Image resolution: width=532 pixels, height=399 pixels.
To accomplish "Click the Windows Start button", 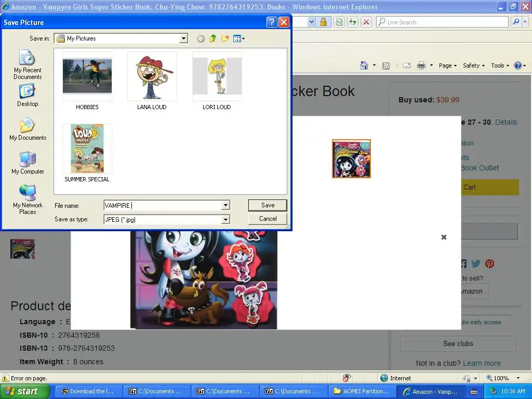I will click(25, 391).
